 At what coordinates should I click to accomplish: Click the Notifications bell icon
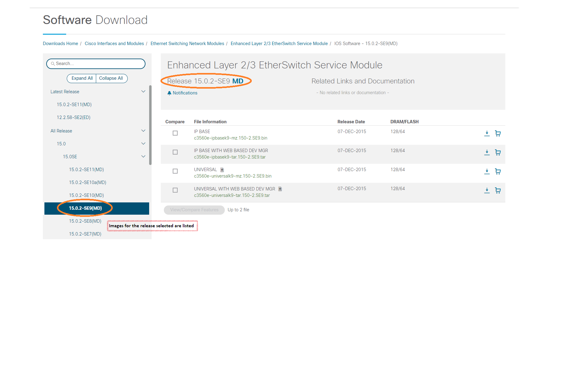click(x=169, y=93)
